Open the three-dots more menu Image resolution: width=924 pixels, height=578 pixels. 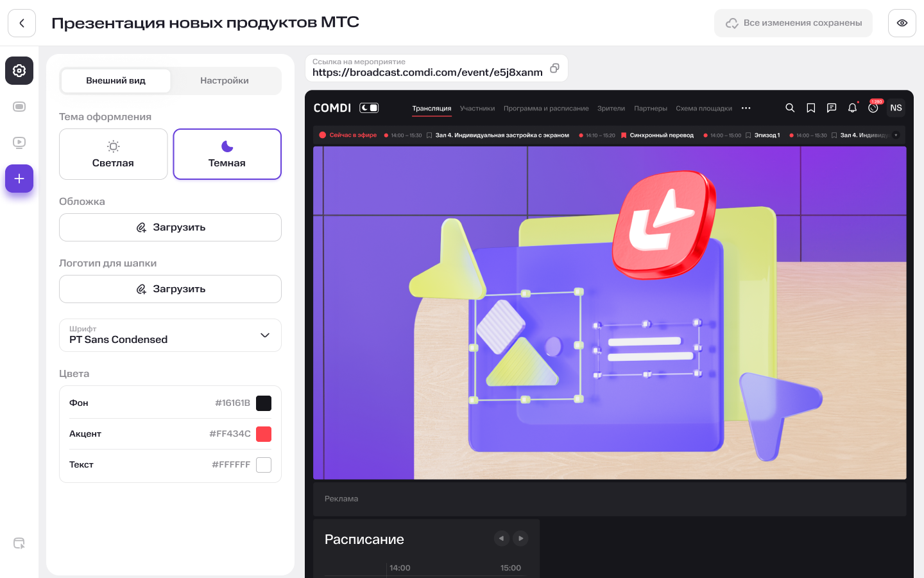click(746, 108)
